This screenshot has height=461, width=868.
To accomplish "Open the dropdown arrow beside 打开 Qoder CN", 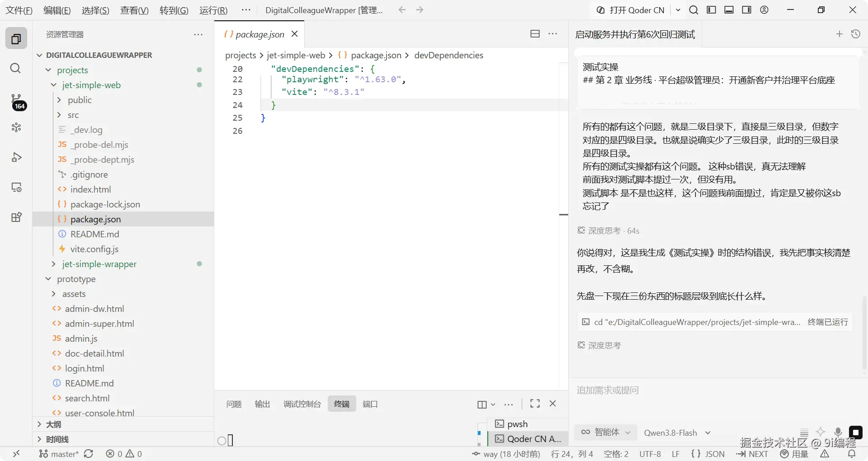I will pos(678,10).
